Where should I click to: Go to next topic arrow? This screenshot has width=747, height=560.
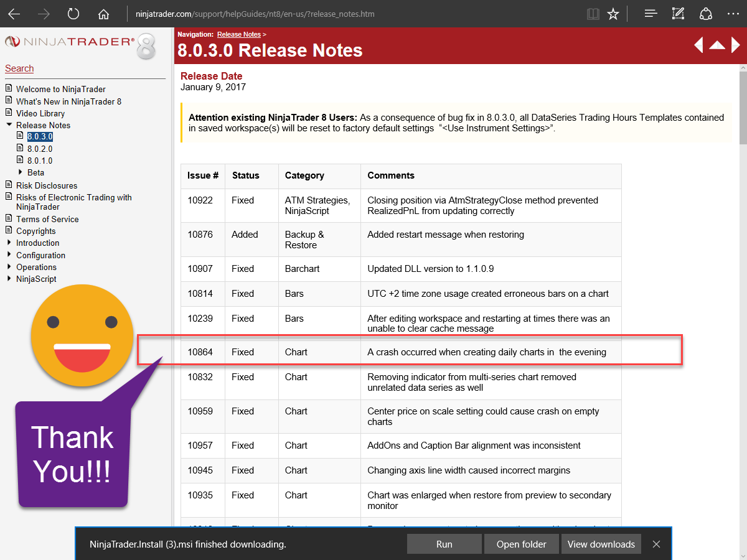pyautogui.click(x=736, y=45)
